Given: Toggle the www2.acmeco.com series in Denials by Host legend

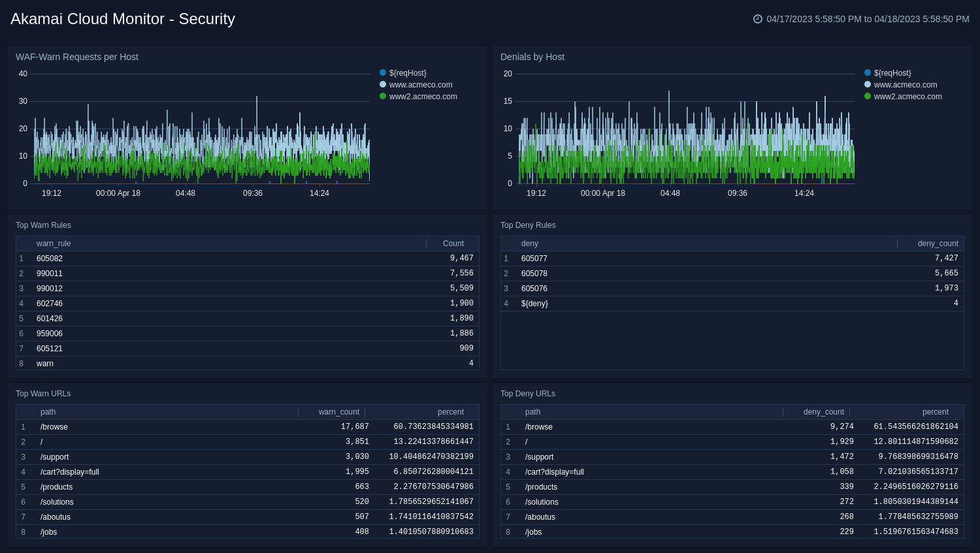Looking at the screenshot, I should [906, 96].
